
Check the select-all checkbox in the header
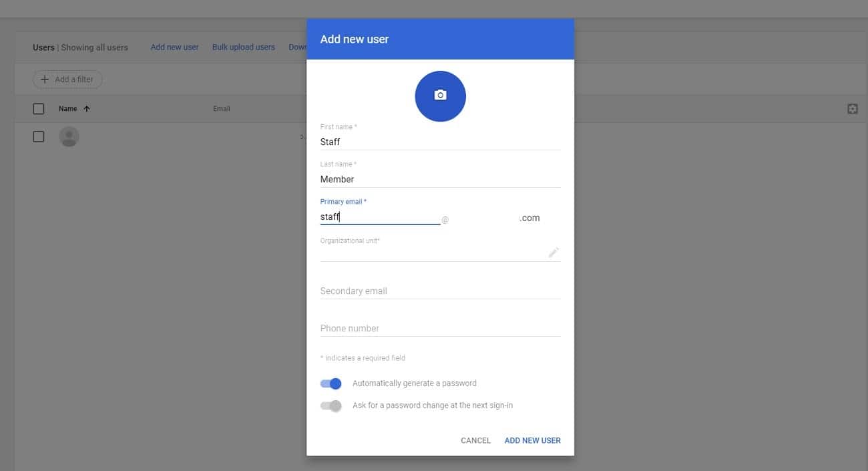[38, 108]
